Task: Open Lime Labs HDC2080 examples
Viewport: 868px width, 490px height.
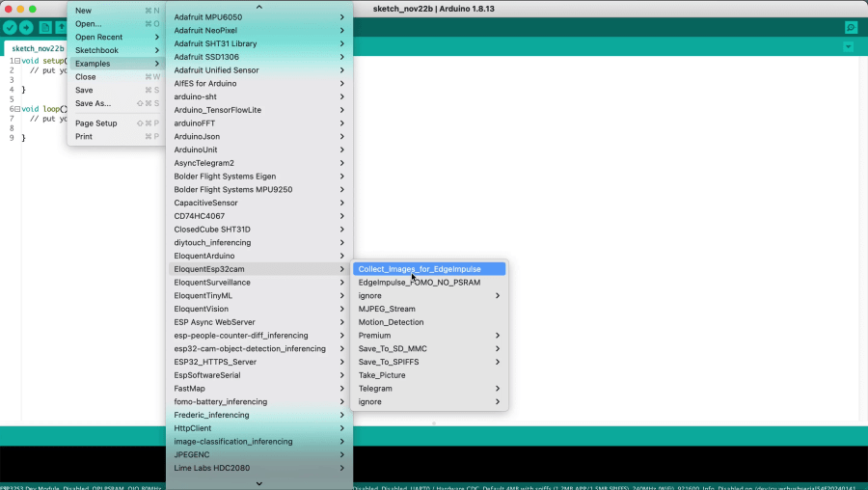Action: 259,469
